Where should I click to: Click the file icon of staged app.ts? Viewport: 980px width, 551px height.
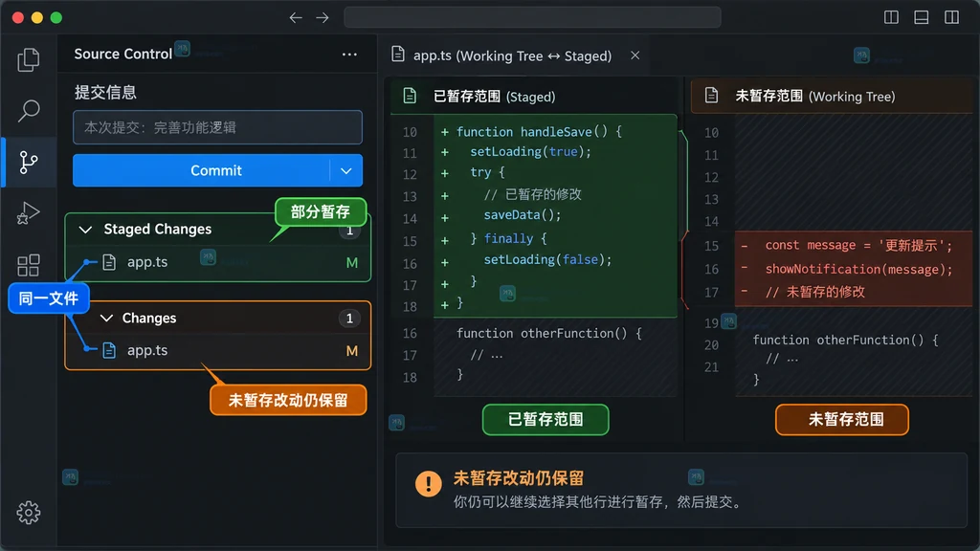tap(109, 262)
